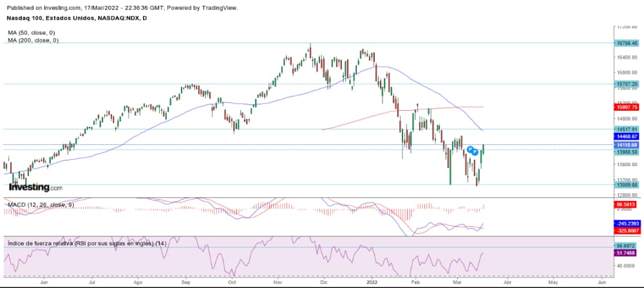Click the 'Ago' label on time axis

(x=138, y=283)
